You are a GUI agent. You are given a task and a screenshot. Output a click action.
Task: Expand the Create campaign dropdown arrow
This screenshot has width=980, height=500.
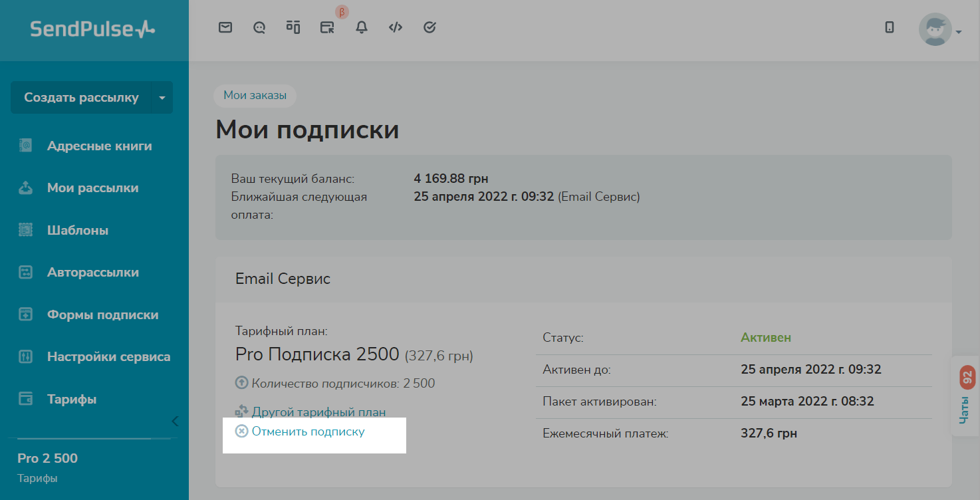[x=162, y=98]
